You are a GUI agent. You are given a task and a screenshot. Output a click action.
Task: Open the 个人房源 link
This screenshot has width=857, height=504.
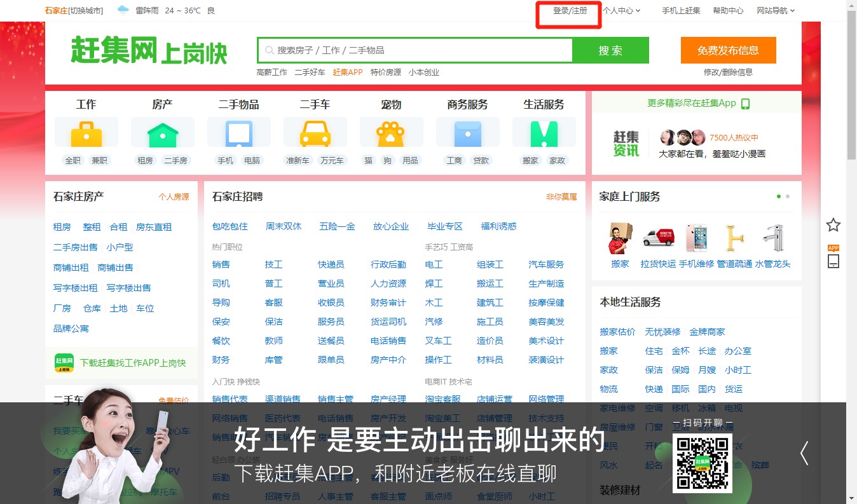click(174, 197)
